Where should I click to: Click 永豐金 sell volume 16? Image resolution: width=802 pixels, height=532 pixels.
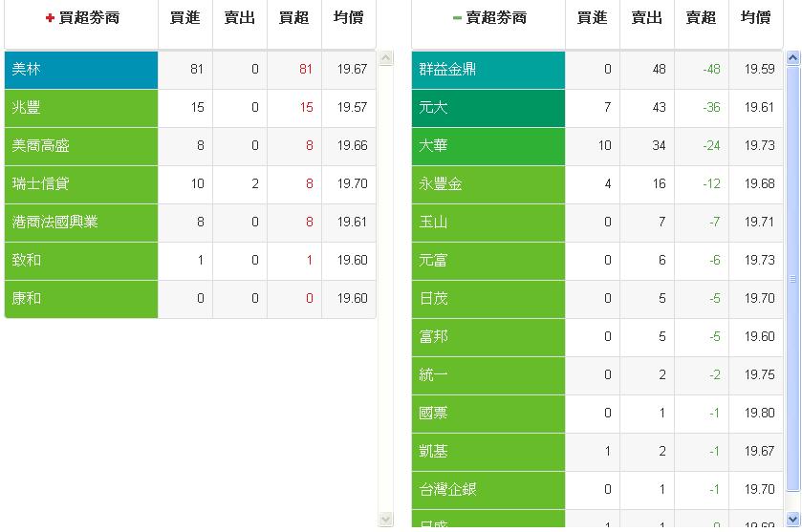tap(660, 183)
